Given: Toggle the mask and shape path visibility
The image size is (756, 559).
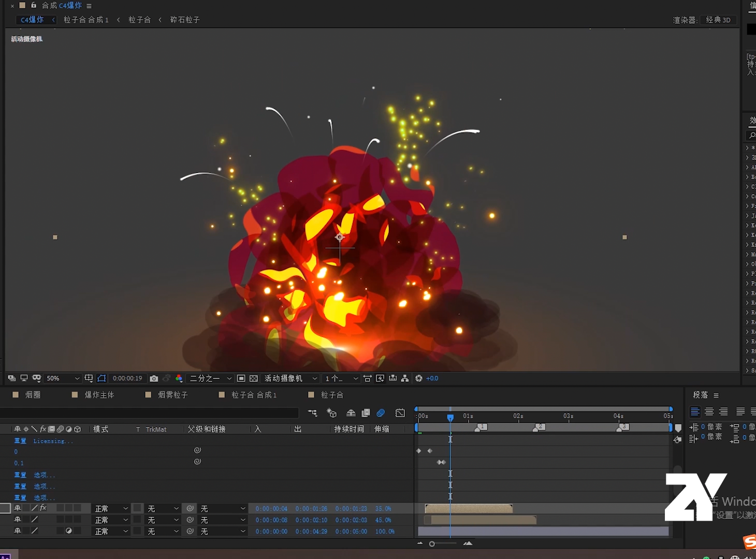Looking at the screenshot, I should point(101,378).
